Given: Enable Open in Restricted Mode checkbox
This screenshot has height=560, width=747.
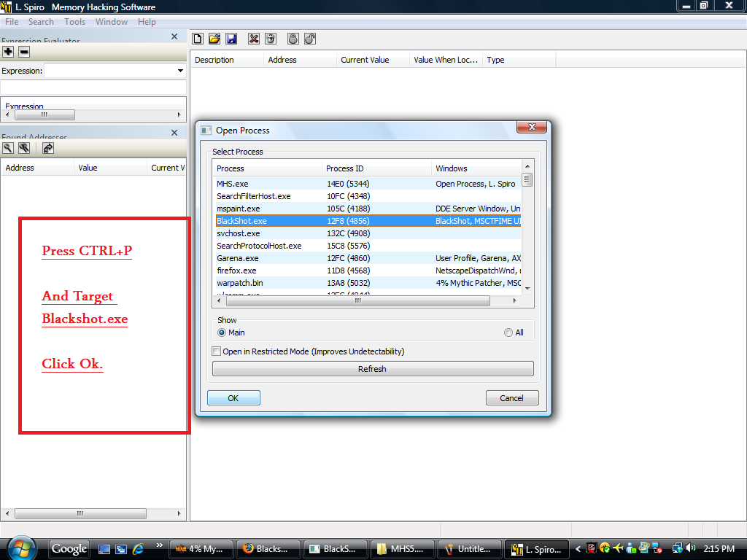Looking at the screenshot, I should (216, 351).
